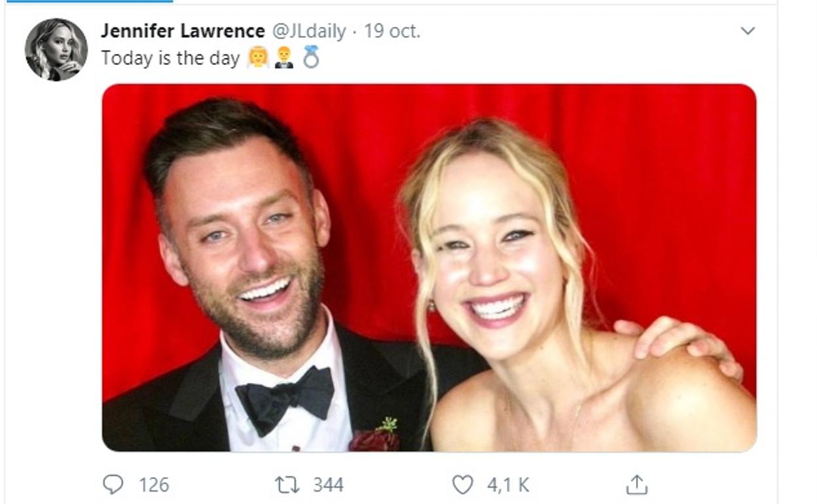View Jennifer Lawrence's profile picture
The image size is (817, 504).
click(x=55, y=47)
